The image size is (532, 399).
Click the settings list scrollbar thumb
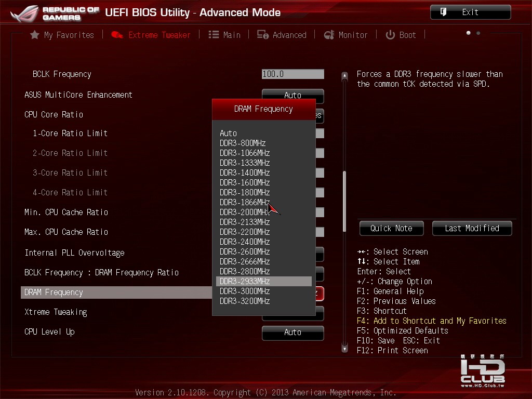(x=345, y=202)
